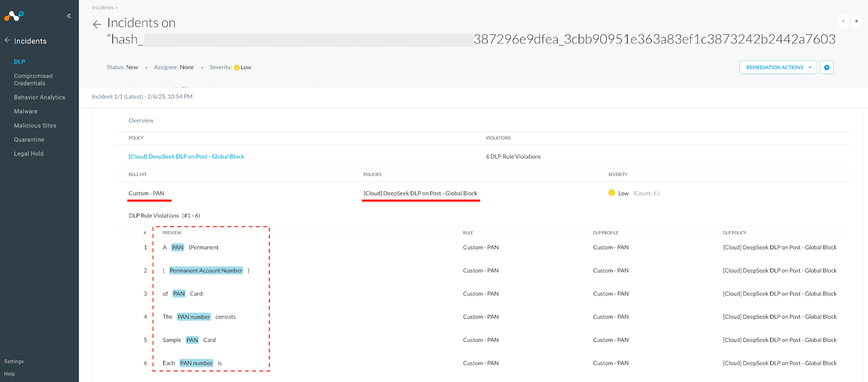
Task: Click the Overview section heading
Action: [x=141, y=120]
